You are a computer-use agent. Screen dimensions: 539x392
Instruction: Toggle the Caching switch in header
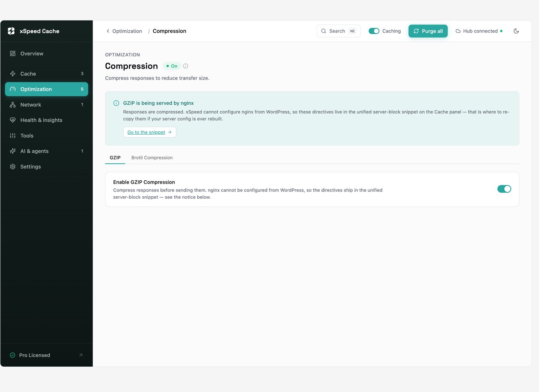tap(374, 31)
